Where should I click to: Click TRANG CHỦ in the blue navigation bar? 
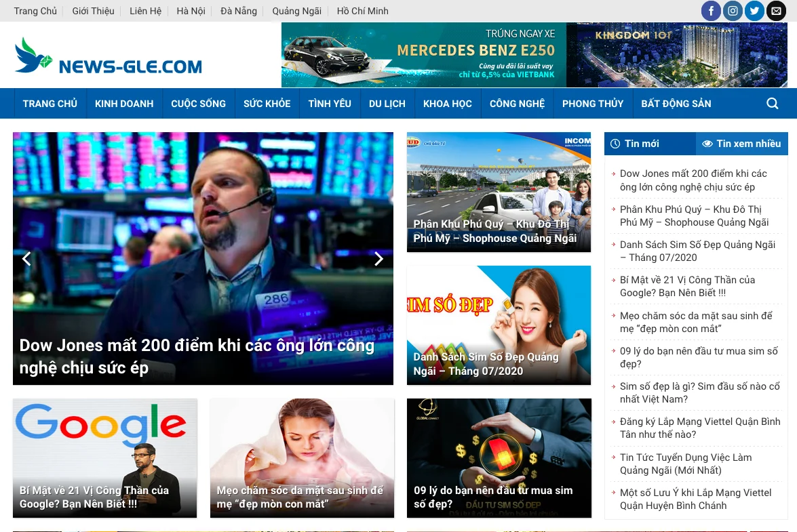pos(50,104)
